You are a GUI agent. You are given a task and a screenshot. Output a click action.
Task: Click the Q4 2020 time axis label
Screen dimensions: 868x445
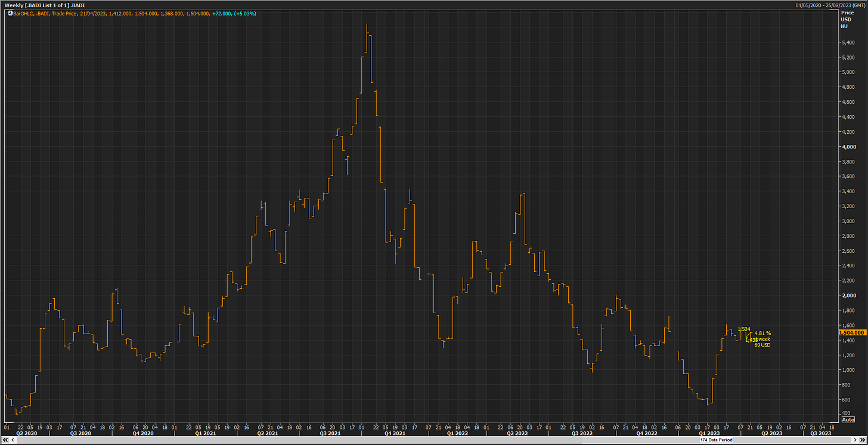143,433
